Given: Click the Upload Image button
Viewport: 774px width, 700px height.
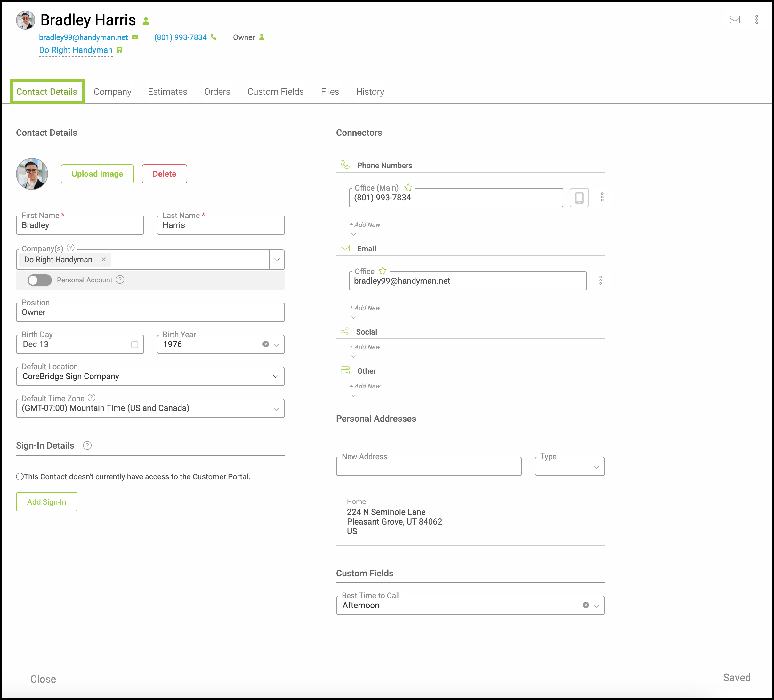Looking at the screenshot, I should pos(97,174).
